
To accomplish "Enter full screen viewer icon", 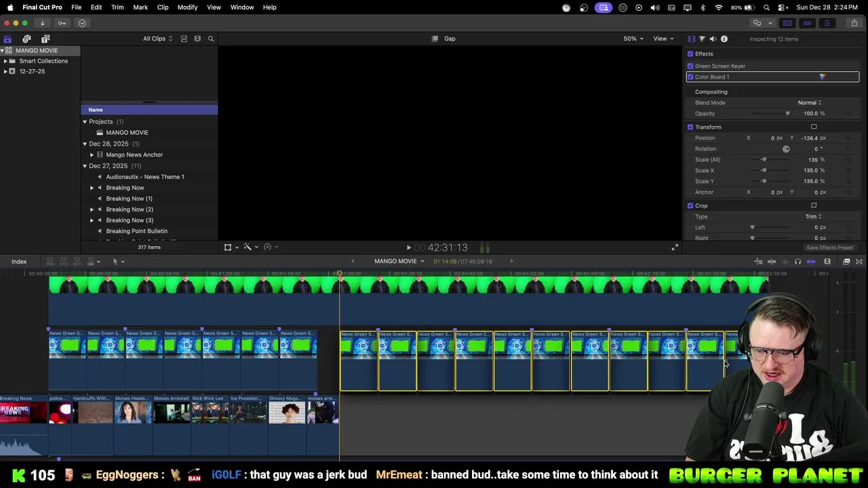I will [x=675, y=247].
